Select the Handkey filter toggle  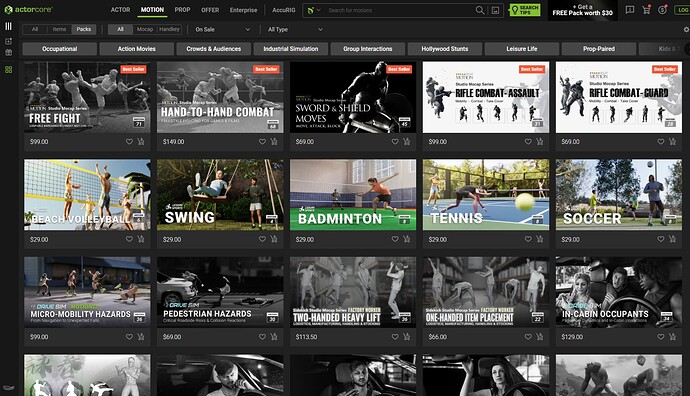coord(169,29)
